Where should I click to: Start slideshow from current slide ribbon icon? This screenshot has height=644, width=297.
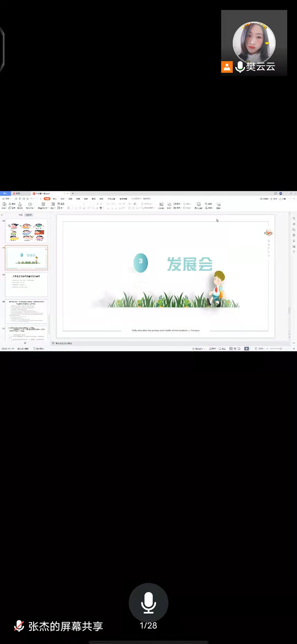pyautogui.click(x=30, y=205)
